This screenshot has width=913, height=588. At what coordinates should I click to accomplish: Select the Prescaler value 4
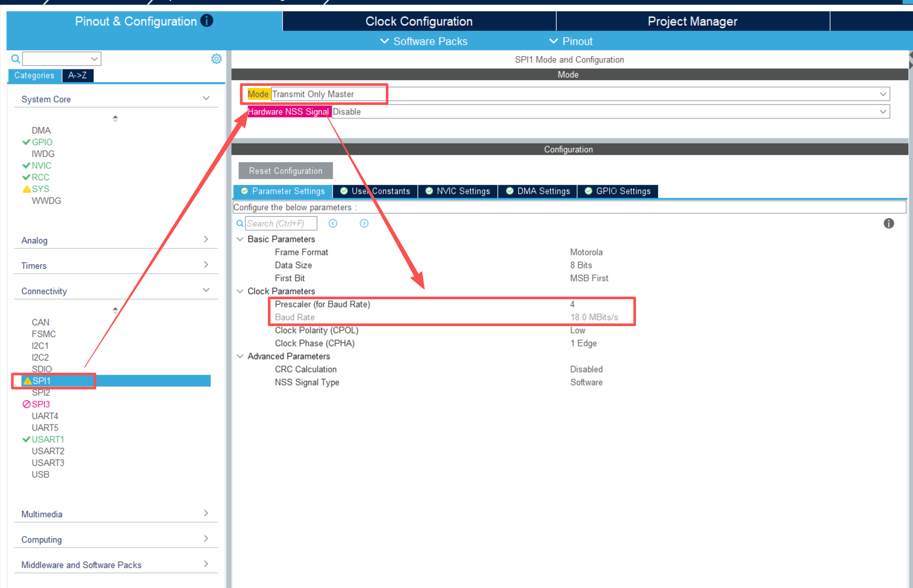coord(572,304)
